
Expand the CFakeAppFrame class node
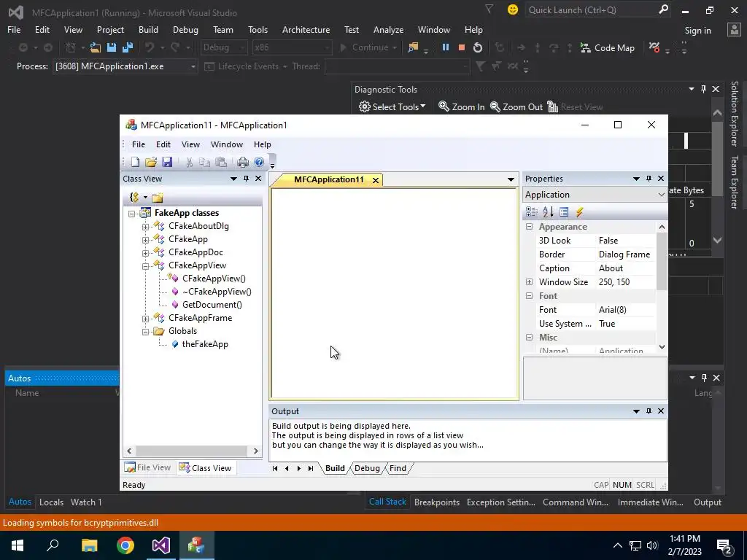click(x=145, y=319)
